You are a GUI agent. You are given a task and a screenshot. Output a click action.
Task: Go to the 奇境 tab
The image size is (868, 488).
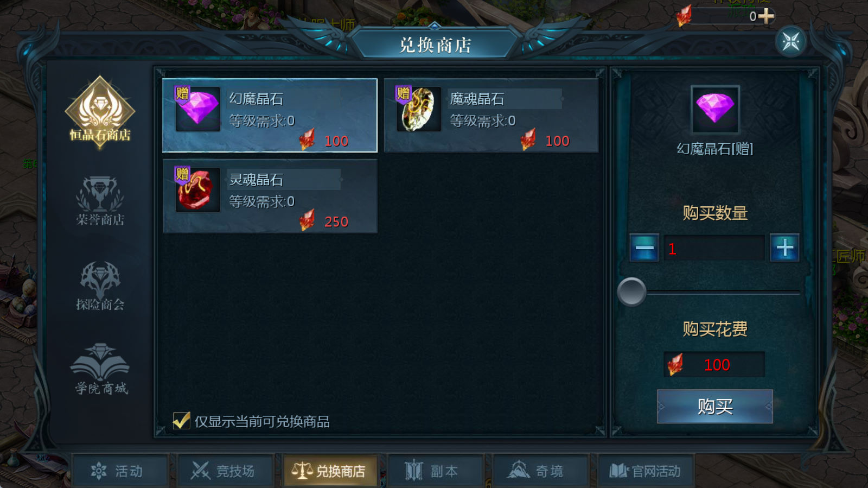point(541,471)
